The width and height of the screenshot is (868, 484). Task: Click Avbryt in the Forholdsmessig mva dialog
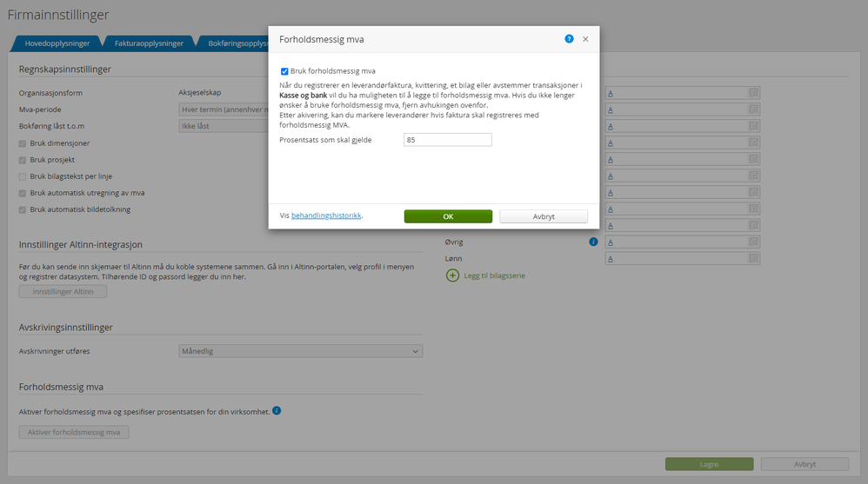pos(544,216)
